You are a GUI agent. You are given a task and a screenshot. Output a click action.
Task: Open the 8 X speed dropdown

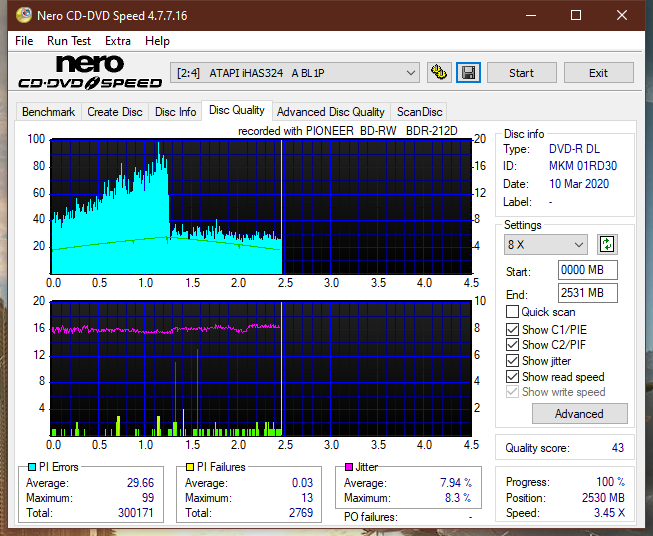click(546, 244)
